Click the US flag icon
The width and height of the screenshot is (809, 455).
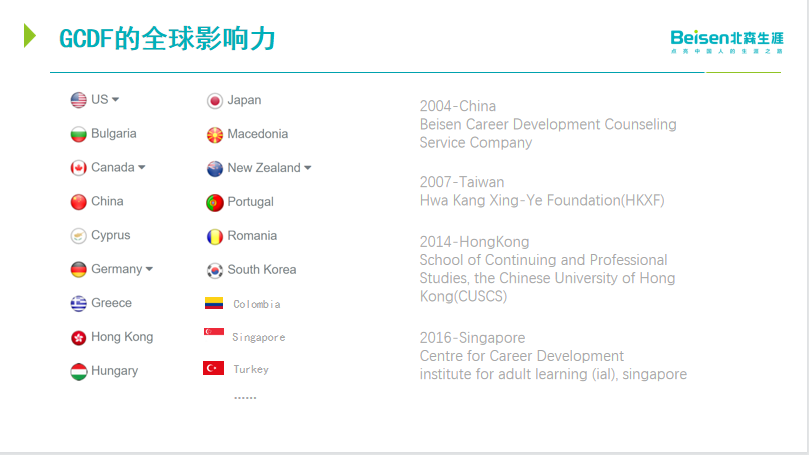(x=79, y=100)
